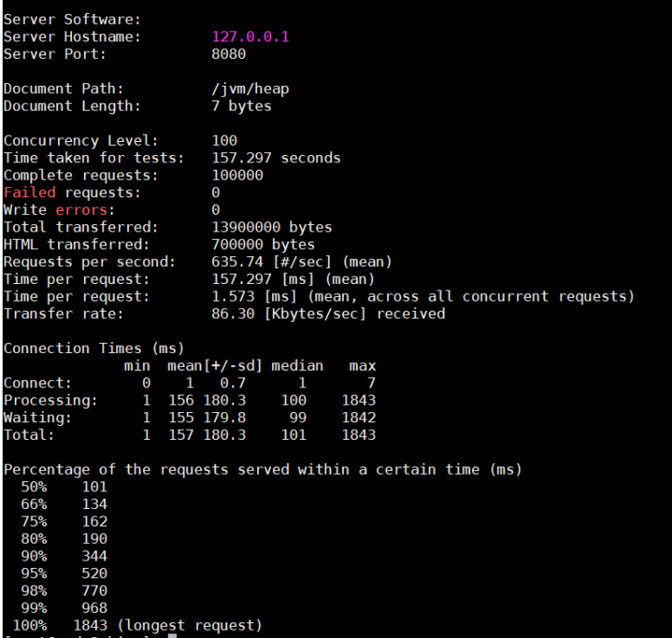The width and height of the screenshot is (672, 638).
Task: Click the 90% percentile value 344
Action: 95,556
